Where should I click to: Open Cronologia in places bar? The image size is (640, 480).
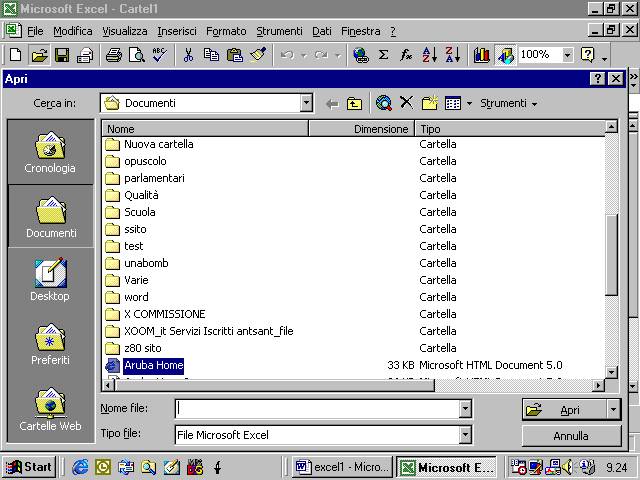(x=50, y=152)
